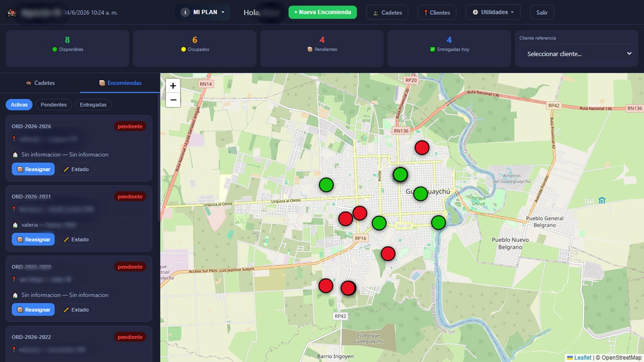The width and height of the screenshot is (644, 362).
Task: Click the pendiente badge on ORD-2026-2031
Action: coord(130,196)
